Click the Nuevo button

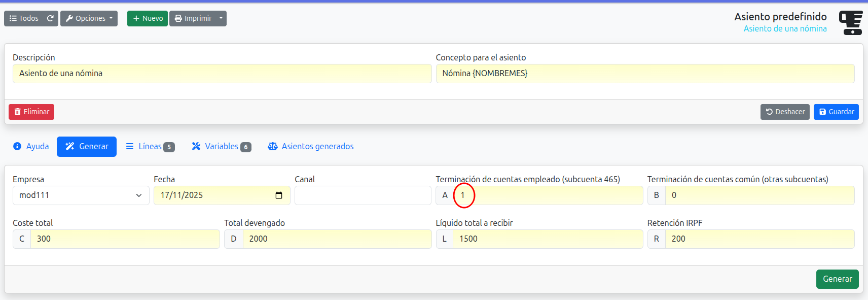148,18
